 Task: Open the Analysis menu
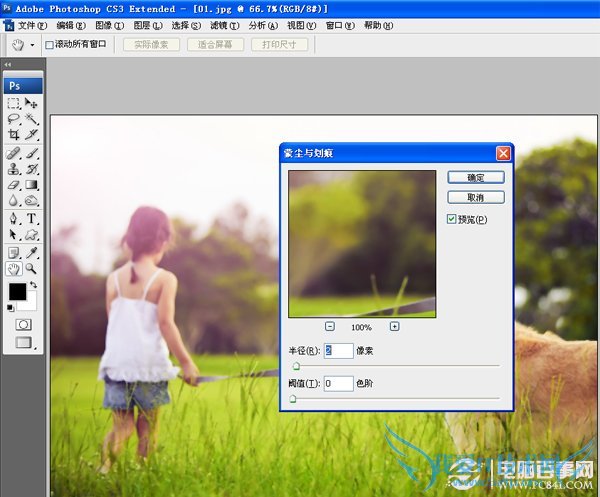(263, 26)
